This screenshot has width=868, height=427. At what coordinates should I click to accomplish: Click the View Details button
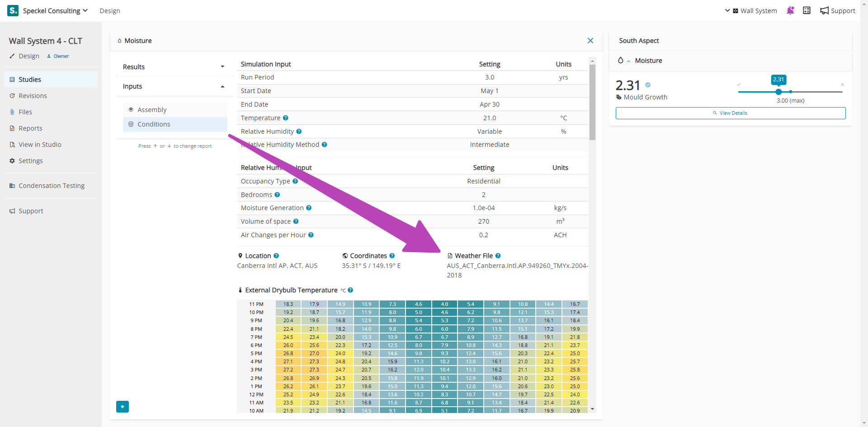[x=730, y=113]
